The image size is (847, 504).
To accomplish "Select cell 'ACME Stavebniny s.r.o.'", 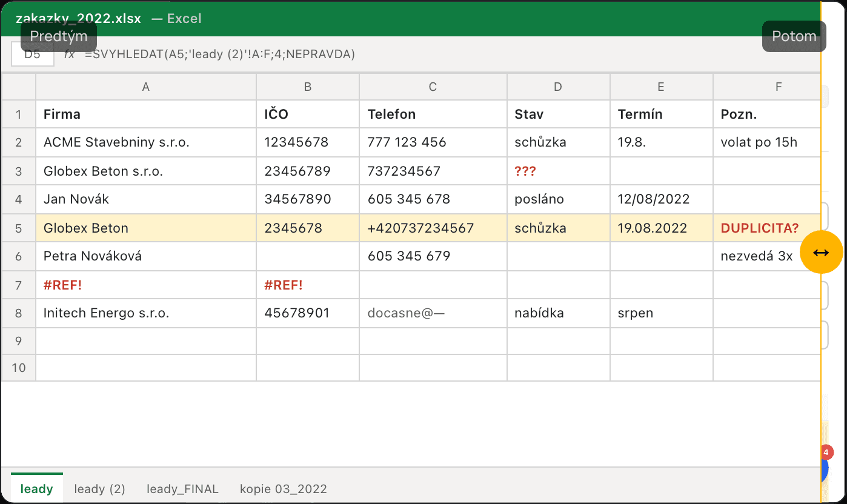I will click(x=146, y=142).
